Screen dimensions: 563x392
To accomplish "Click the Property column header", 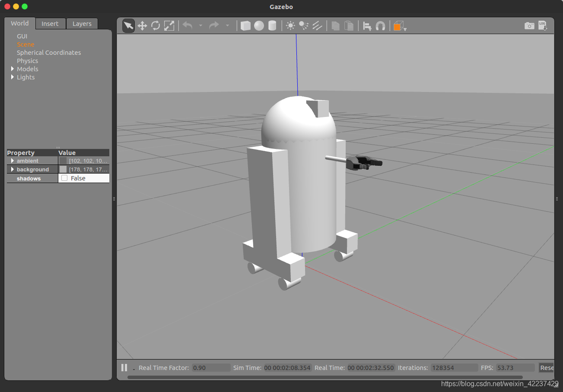I will click(x=32, y=153).
